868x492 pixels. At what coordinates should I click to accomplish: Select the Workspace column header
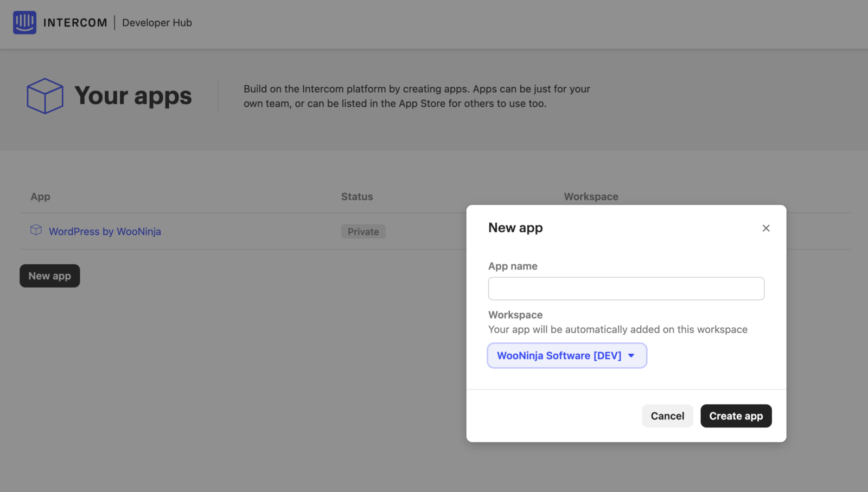[591, 197]
